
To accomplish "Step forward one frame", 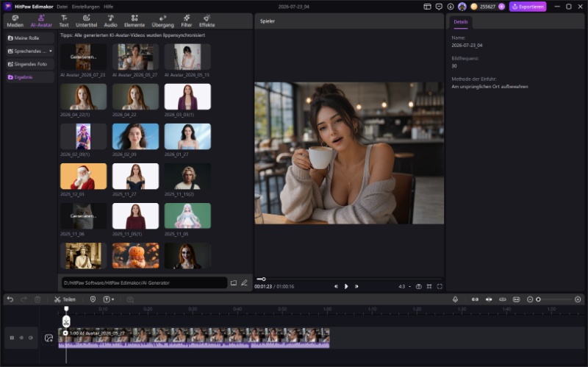I will [x=356, y=286].
